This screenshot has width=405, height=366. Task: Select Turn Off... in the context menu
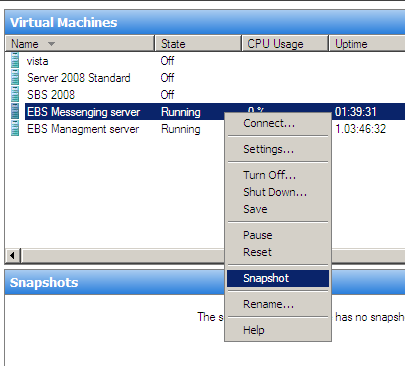tap(278, 175)
